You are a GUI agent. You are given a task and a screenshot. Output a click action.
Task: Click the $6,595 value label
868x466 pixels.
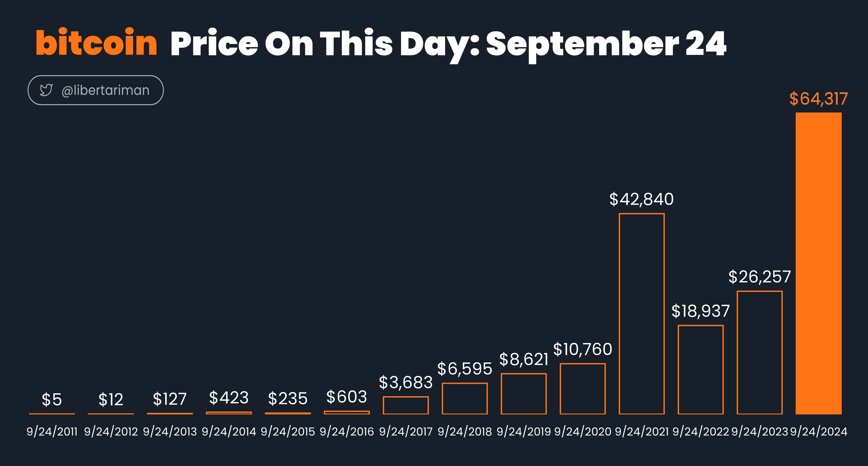[465, 369]
